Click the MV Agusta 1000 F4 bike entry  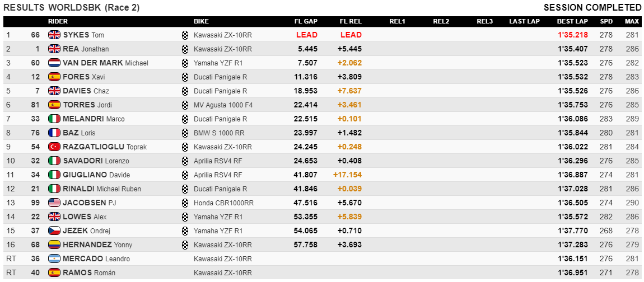[x=223, y=105]
